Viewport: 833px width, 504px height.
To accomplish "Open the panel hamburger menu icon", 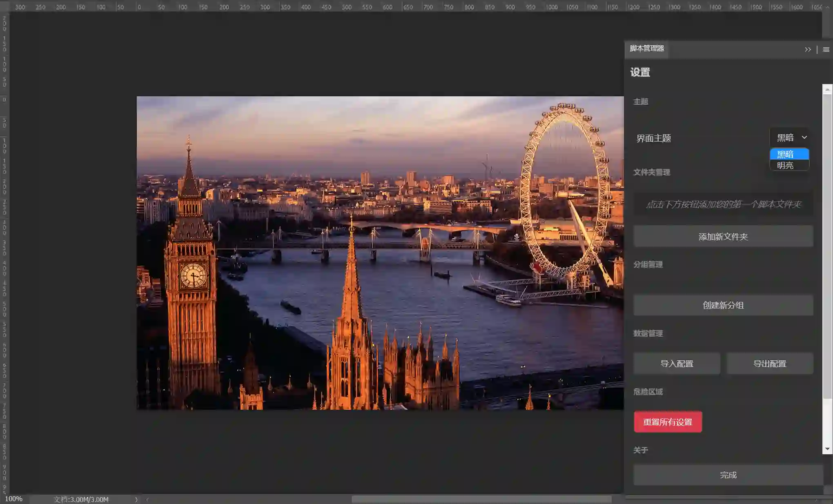I will (826, 50).
